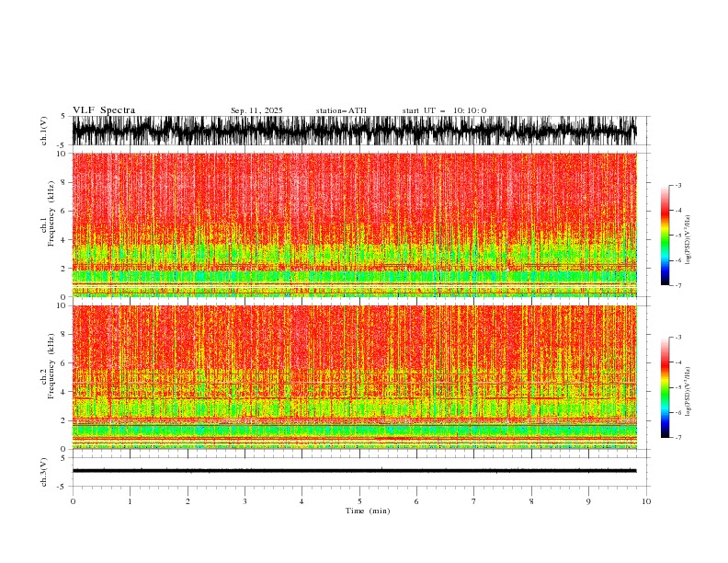Click the ch.1 PSD color scale bar
The width and height of the screenshot is (728, 563).
pyautogui.click(x=665, y=236)
